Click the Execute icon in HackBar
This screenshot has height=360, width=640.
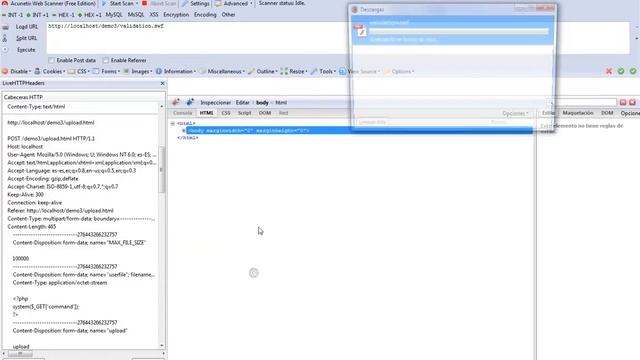click(x=5, y=50)
